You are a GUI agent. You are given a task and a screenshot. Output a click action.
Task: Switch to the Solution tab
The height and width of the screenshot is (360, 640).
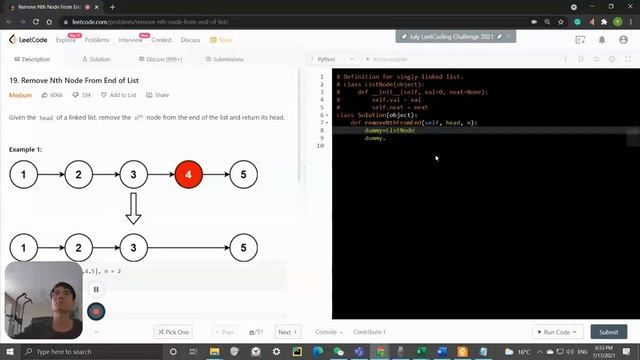(96, 59)
